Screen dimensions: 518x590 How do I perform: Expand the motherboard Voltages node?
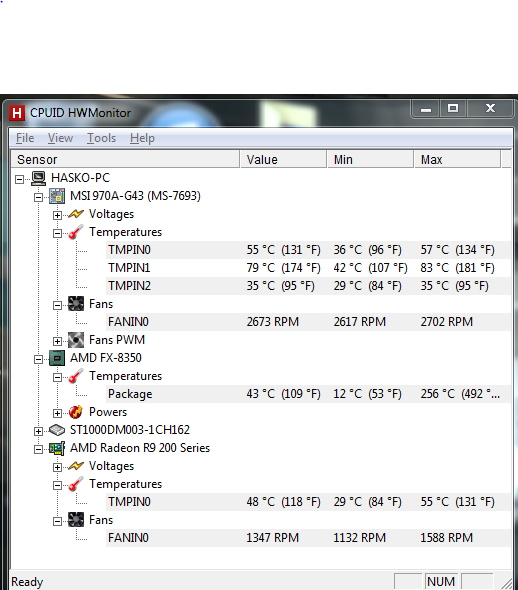57,215
